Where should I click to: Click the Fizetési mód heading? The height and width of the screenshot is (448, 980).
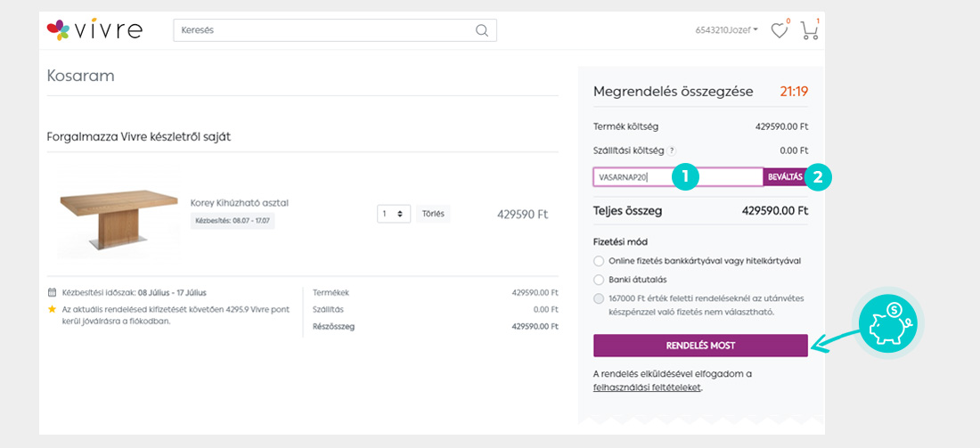[x=620, y=241]
